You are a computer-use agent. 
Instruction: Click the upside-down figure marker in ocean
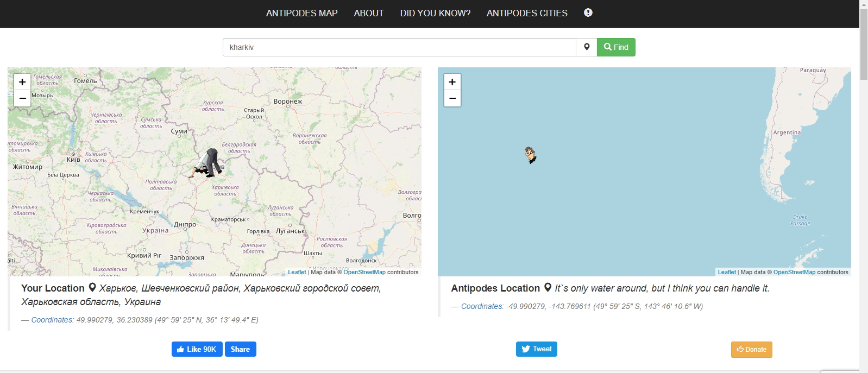pos(530,155)
